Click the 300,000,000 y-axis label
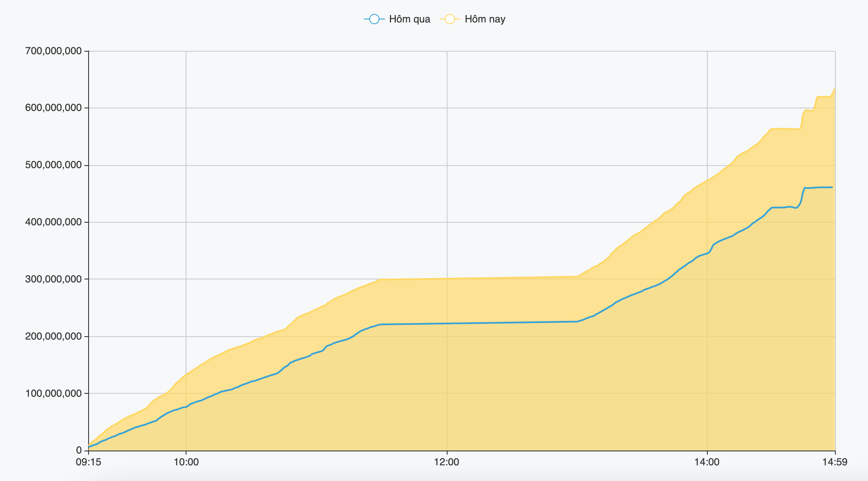Screen dimensions: 868x481 (53, 279)
